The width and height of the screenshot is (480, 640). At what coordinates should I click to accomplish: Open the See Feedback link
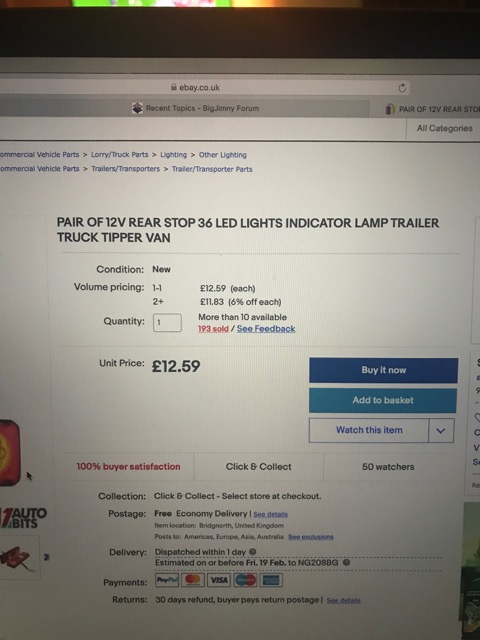coord(266,329)
